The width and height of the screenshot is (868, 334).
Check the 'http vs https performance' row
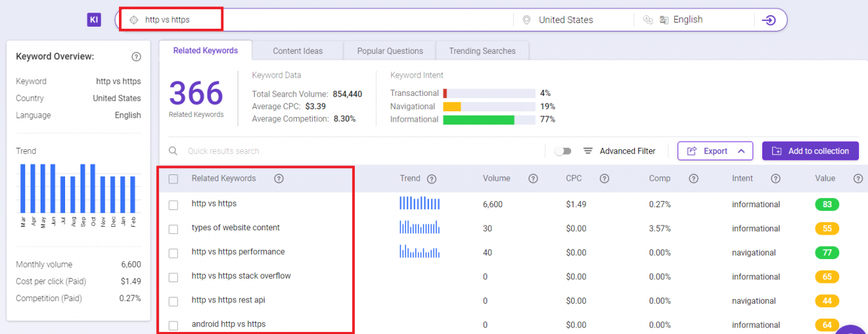point(174,253)
